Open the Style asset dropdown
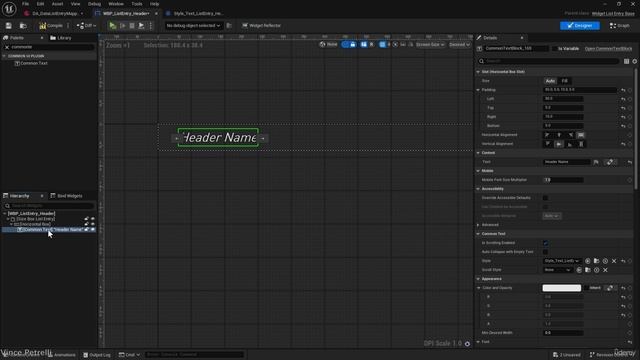640x360 pixels. 562,261
